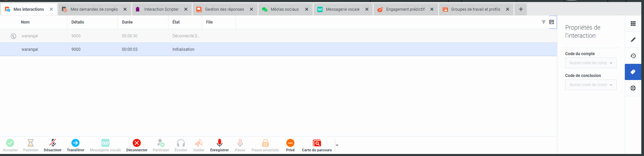Open the grid apps sidebar icon
This screenshot has height=156, width=644.
click(633, 24)
